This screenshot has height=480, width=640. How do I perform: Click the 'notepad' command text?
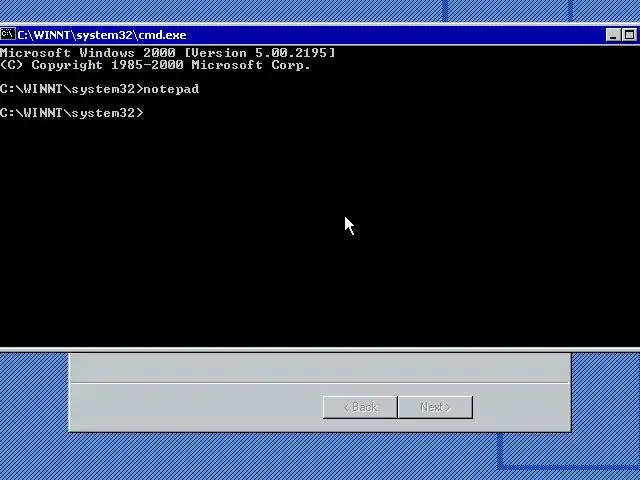click(x=171, y=89)
